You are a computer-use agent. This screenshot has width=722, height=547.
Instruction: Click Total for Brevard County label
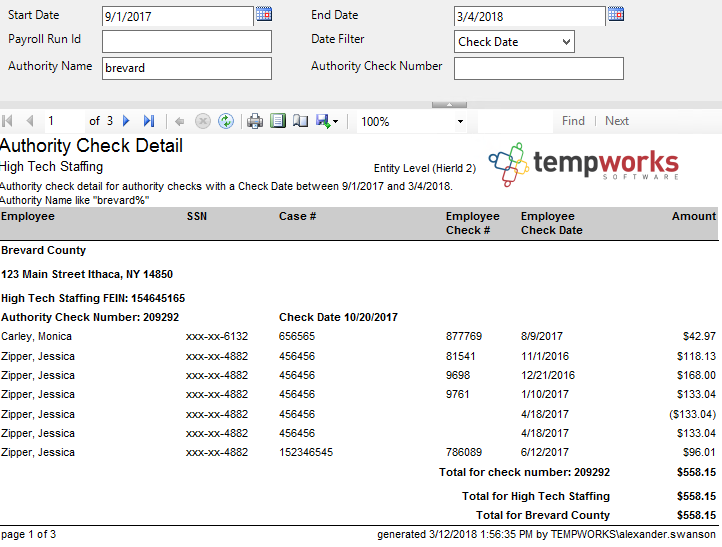(543, 515)
